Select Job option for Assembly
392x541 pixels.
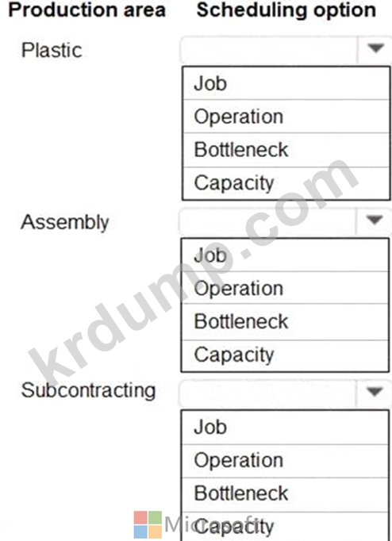285,255
